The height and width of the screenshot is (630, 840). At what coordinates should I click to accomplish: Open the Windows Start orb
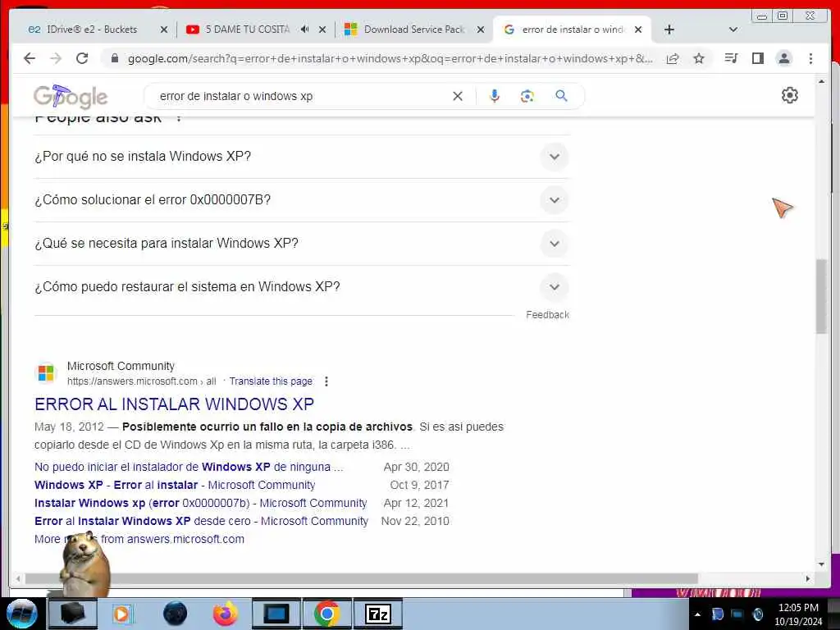pos(22,614)
